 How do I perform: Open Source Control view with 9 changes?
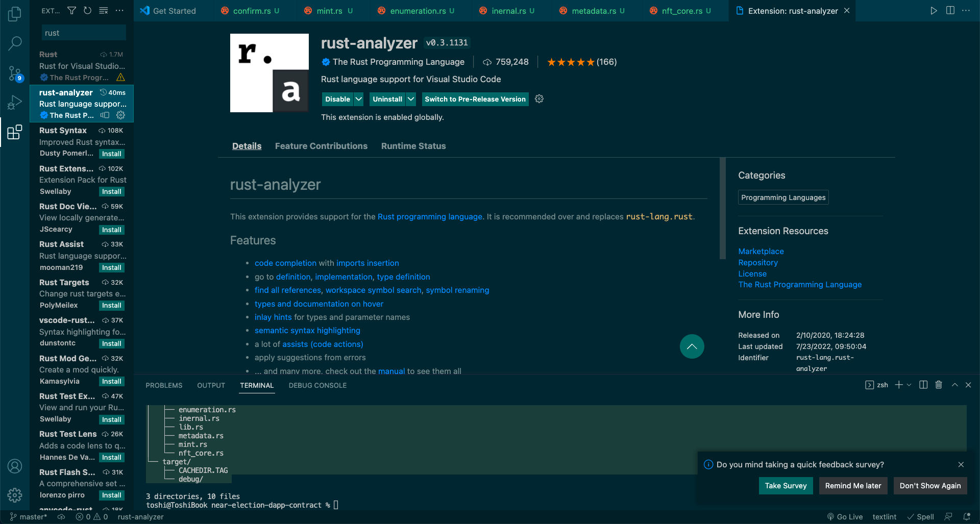coord(15,73)
